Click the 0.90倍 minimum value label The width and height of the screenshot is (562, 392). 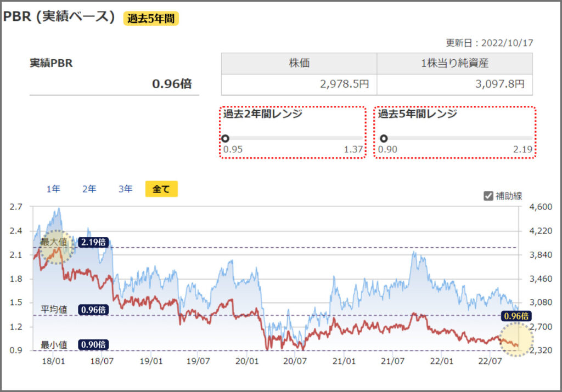pyautogui.click(x=93, y=344)
